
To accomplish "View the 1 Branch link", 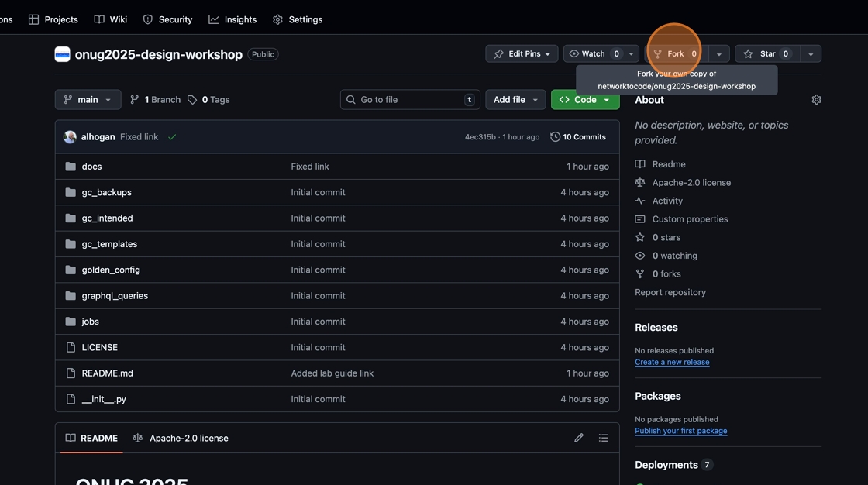I will (x=155, y=100).
